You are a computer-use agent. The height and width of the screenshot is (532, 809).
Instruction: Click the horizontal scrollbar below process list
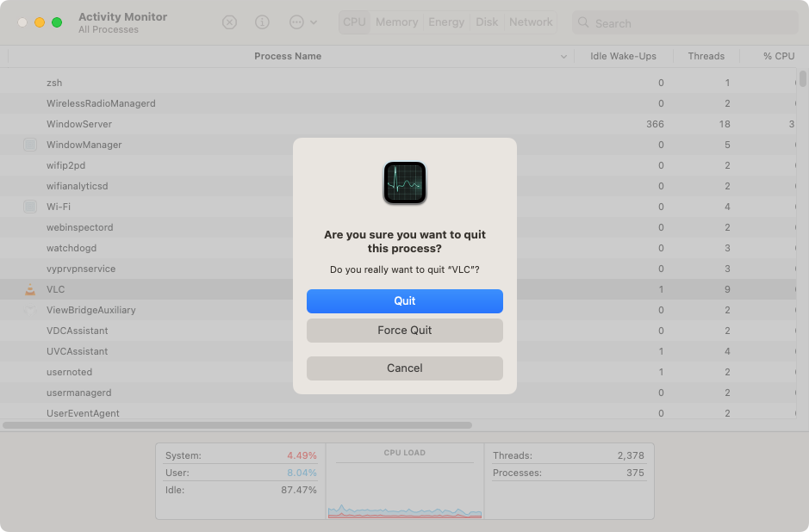point(237,425)
